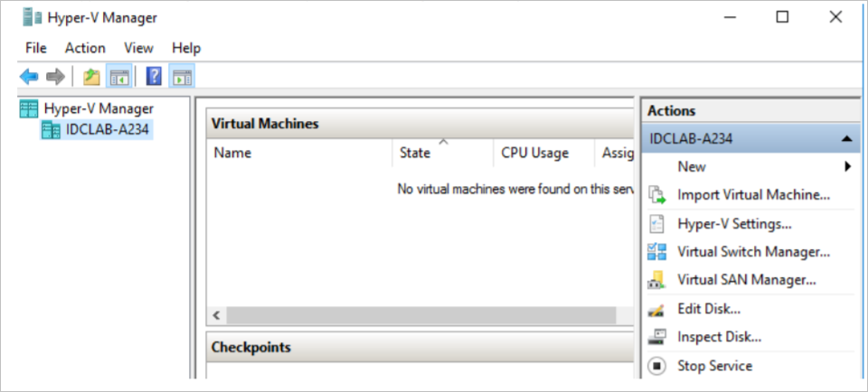The height and width of the screenshot is (392, 868).
Task: Click the Inspect Disk icon
Action: (x=657, y=337)
